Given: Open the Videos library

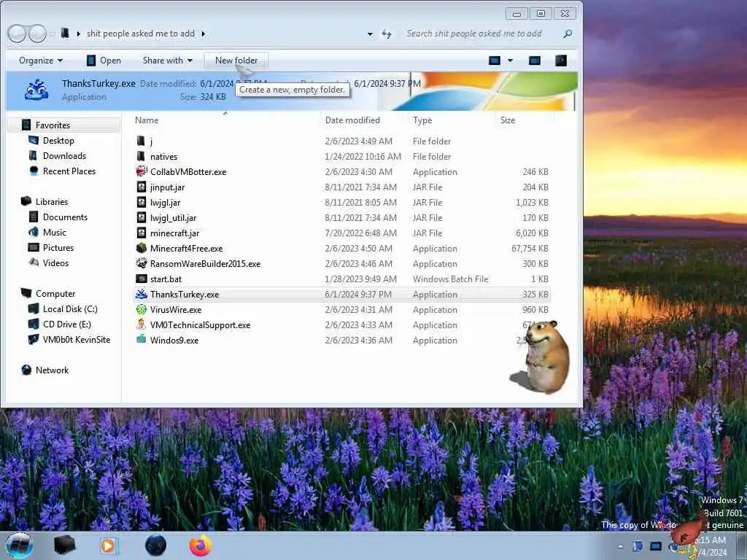Looking at the screenshot, I should click(55, 262).
